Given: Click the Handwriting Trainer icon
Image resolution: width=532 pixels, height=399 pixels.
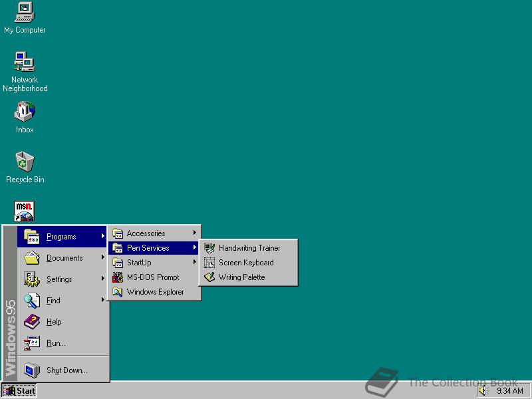Looking at the screenshot, I should [209, 248].
